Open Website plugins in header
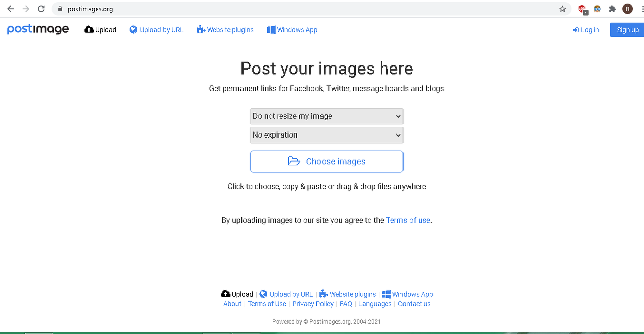Image resolution: width=644 pixels, height=334 pixels. point(225,30)
